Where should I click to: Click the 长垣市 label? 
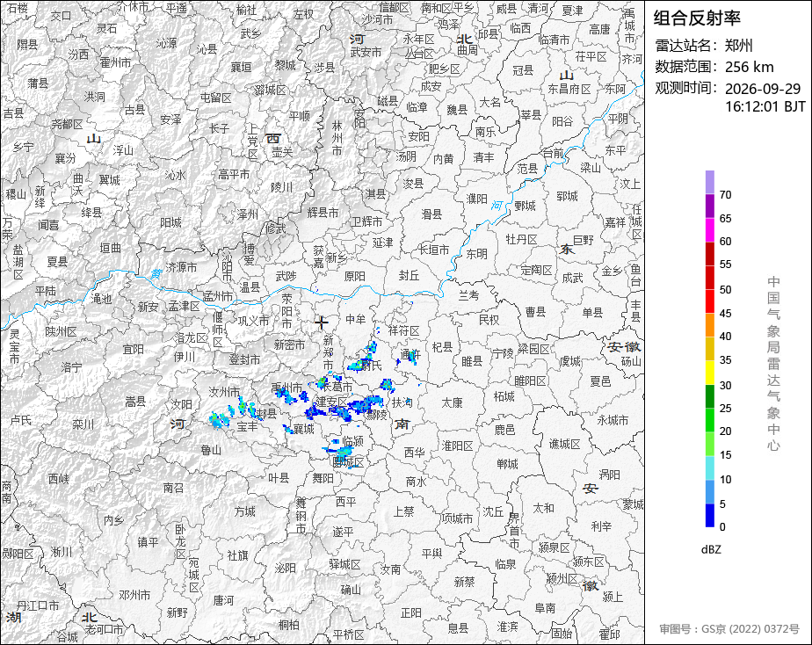434,250
